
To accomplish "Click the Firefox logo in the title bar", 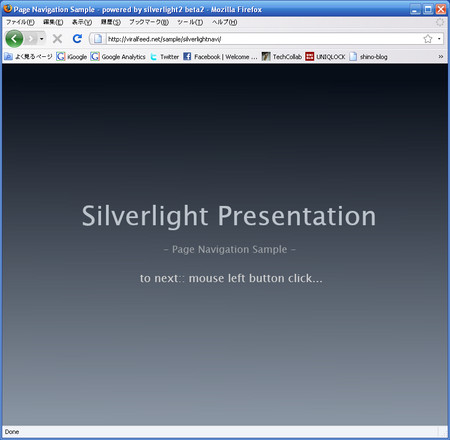I will pos(7,9).
